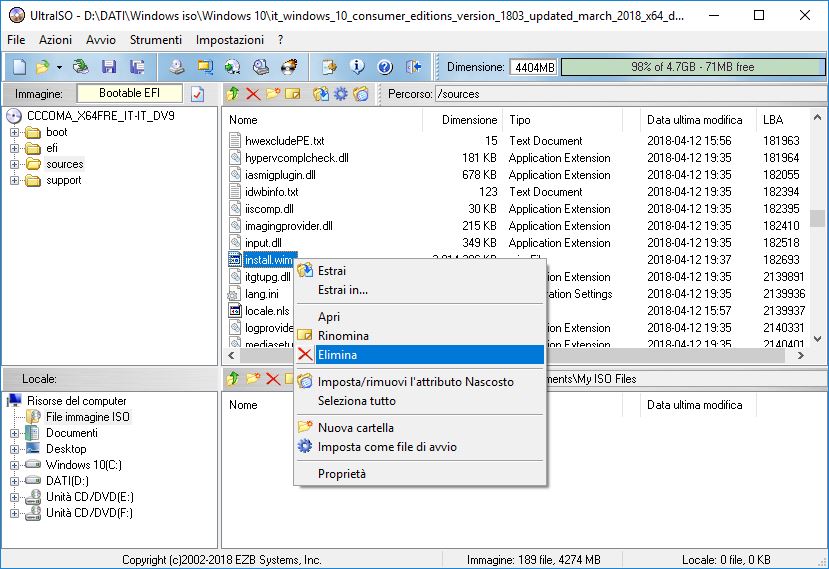Expand the sources folder tree node
The image size is (829, 569).
[x=14, y=164]
